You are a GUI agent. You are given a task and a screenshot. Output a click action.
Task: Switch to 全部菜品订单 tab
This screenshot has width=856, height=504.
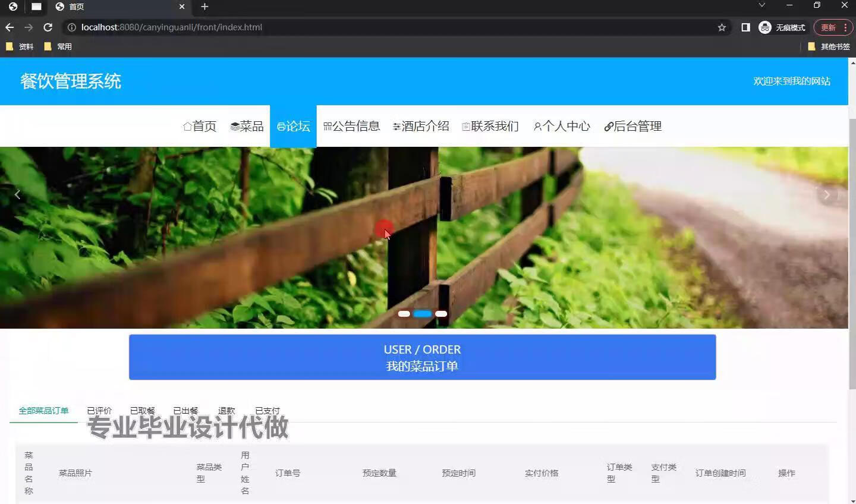click(43, 411)
